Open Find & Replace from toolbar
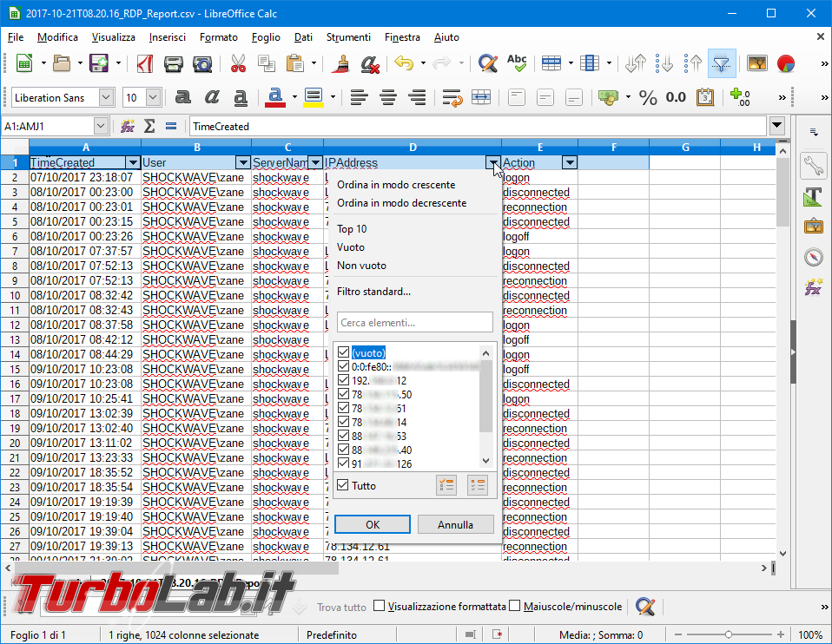 (x=487, y=63)
